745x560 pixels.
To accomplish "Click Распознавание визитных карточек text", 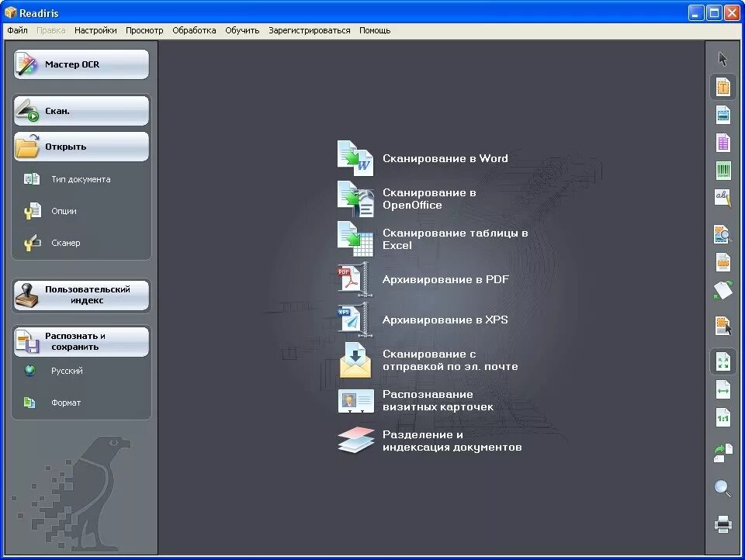I will [x=438, y=400].
